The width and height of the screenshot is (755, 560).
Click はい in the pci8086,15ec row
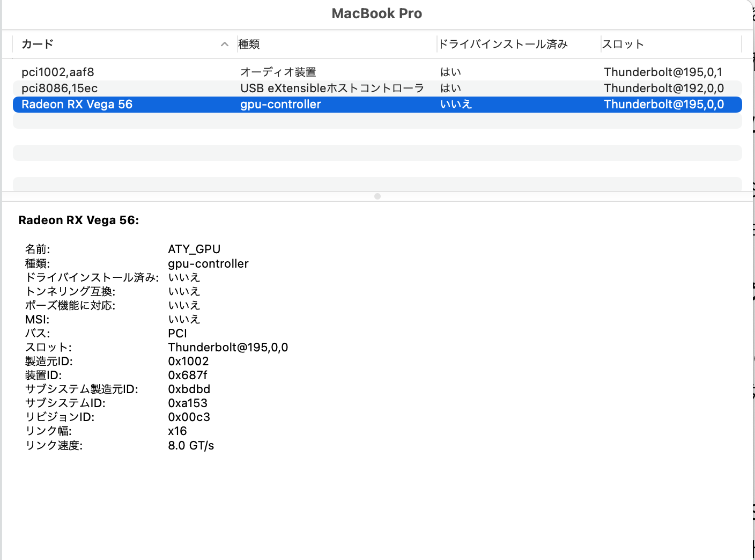[450, 88]
